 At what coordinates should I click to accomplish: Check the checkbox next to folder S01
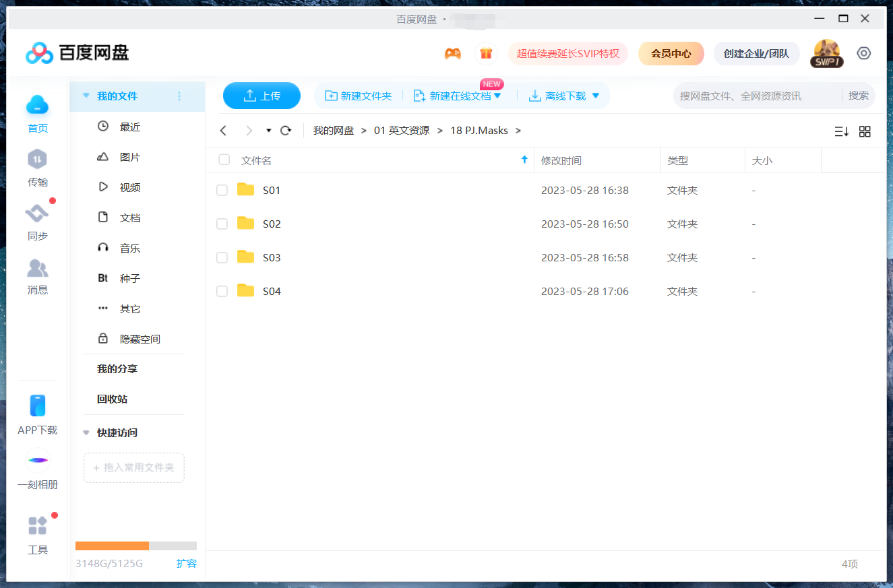(222, 190)
